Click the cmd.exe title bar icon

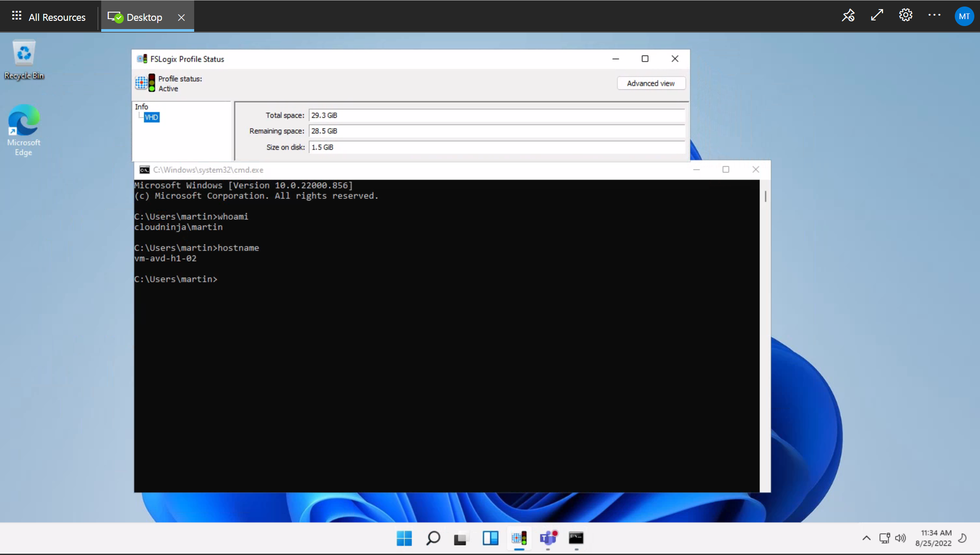pos(144,170)
